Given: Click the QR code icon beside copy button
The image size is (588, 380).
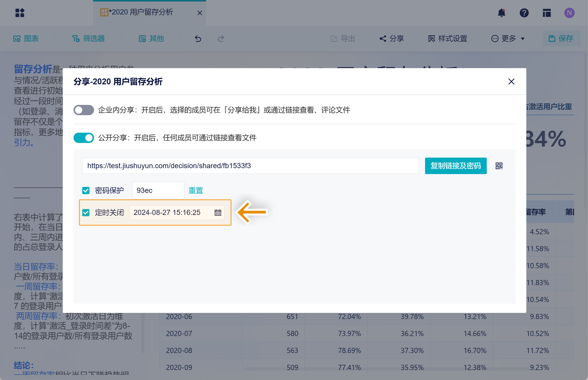Looking at the screenshot, I should [499, 166].
